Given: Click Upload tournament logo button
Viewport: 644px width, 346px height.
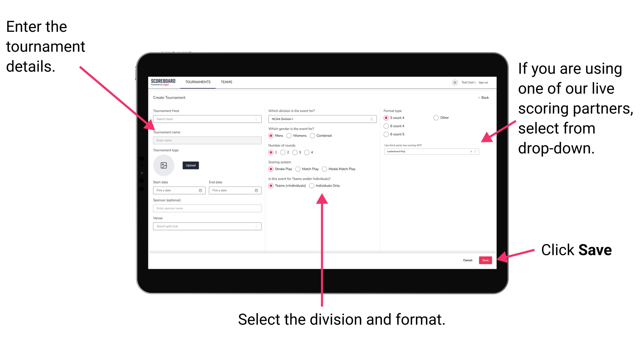Looking at the screenshot, I should click(190, 165).
